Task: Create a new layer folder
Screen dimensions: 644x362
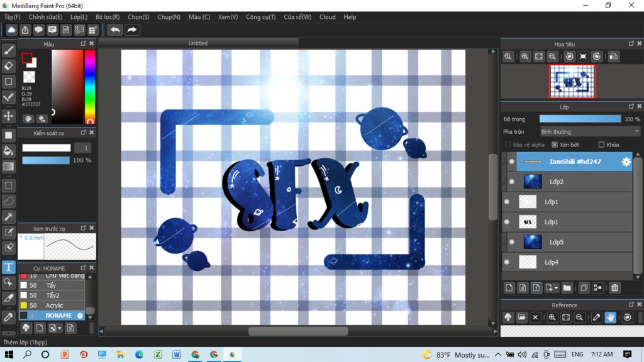Action: [567, 288]
